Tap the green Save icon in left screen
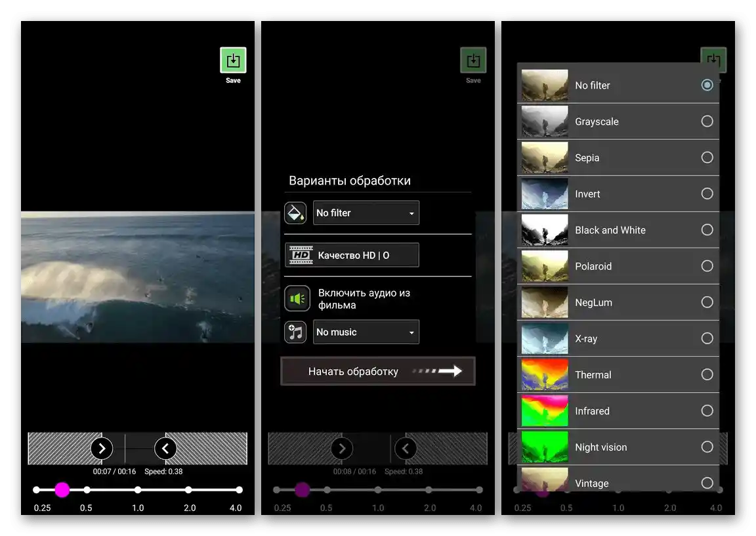The image size is (756, 536). 233,60
